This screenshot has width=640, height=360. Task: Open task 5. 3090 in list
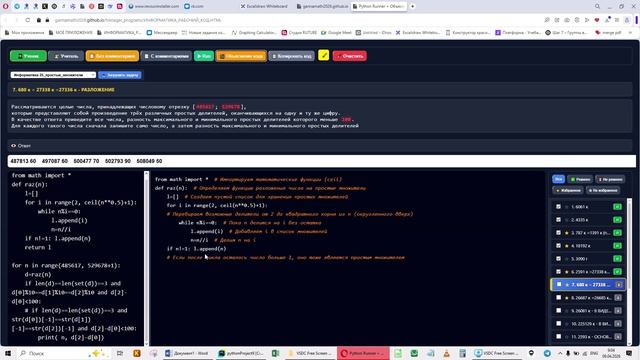pyautogui.click(x=588, y=258)
